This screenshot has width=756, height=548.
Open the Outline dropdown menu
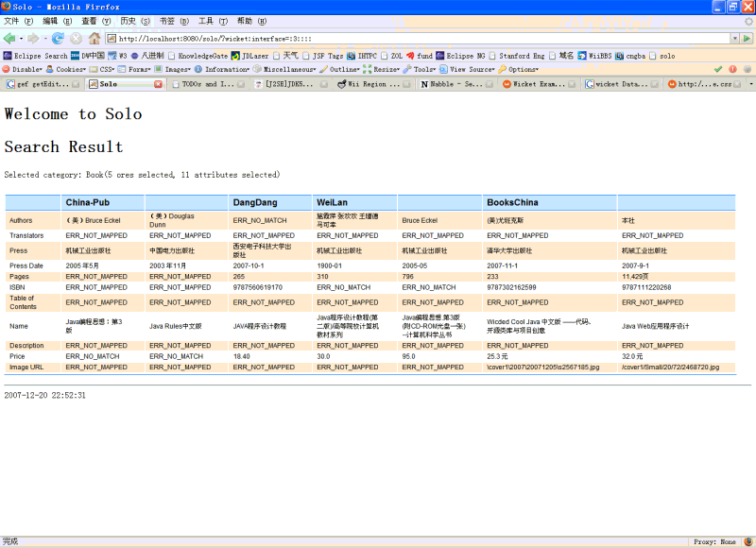click(x=339, y=69)
